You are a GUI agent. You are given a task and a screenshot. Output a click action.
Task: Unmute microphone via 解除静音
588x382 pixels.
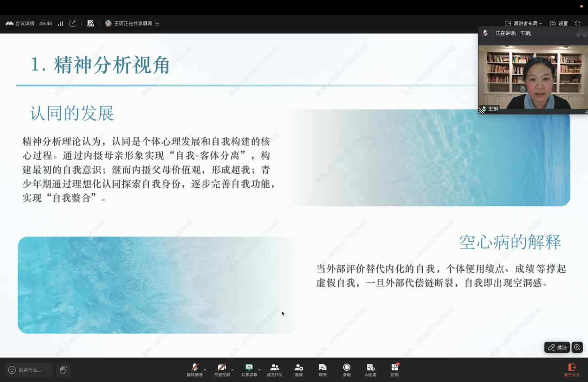(194, 369)
